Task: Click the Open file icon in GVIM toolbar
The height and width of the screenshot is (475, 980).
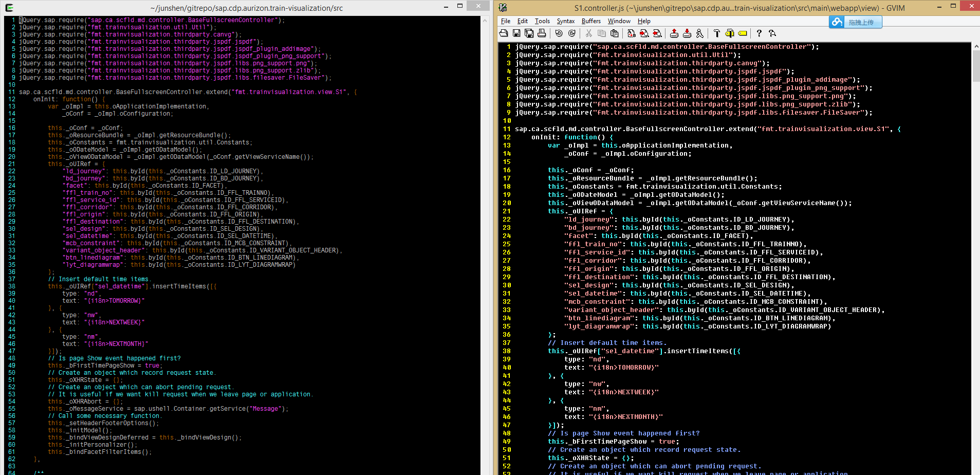Action: (504, 33)
